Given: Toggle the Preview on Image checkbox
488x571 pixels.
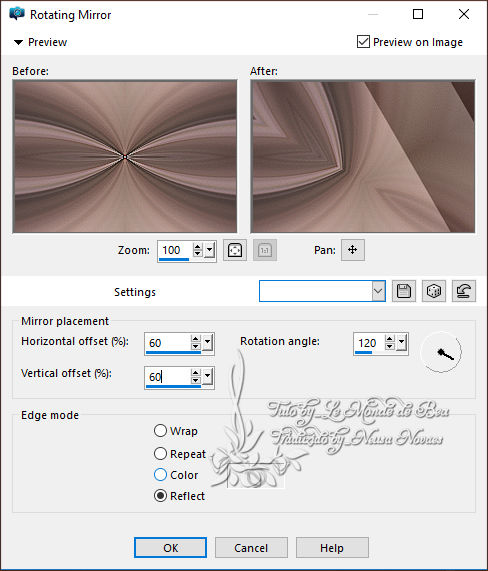Looking at the screenshot, I should [363, 42].
